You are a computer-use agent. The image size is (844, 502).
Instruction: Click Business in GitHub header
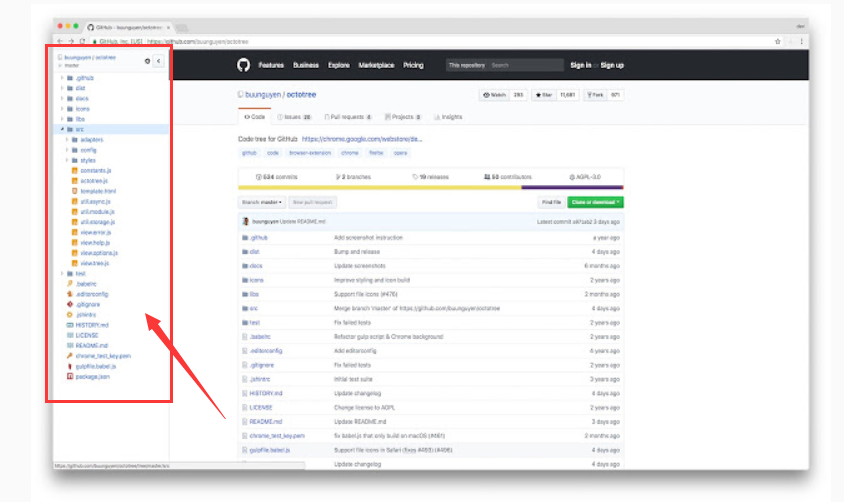pos(306,65)
